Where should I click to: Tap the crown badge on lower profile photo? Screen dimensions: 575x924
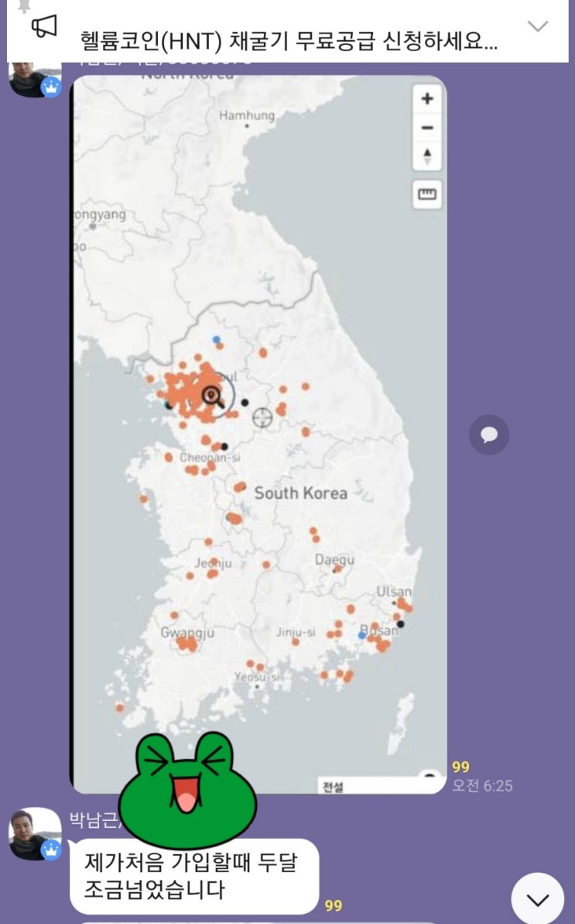51,849
